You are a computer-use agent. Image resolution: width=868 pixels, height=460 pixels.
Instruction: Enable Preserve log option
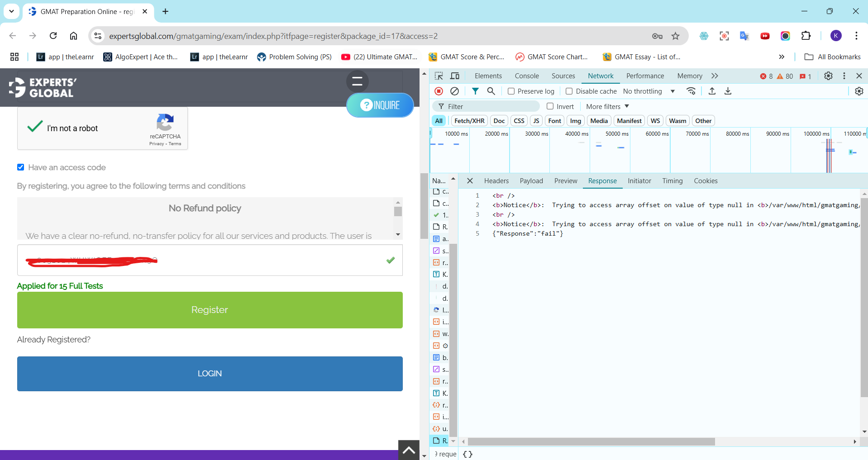pyautogui.click(x=512, y=91)
